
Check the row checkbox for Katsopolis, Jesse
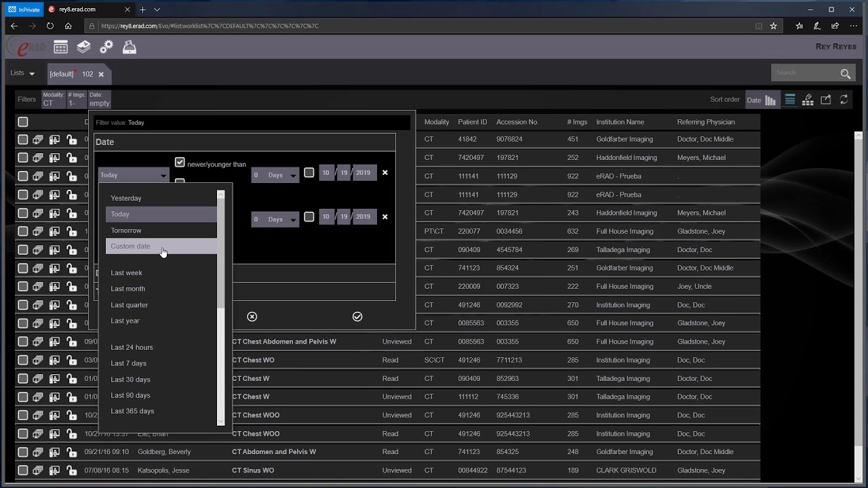point(23,470)
